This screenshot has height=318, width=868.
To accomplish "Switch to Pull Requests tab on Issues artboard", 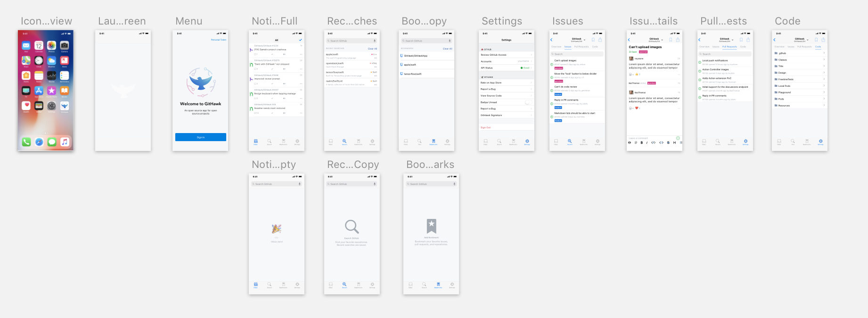I will [x=581, y=47].
